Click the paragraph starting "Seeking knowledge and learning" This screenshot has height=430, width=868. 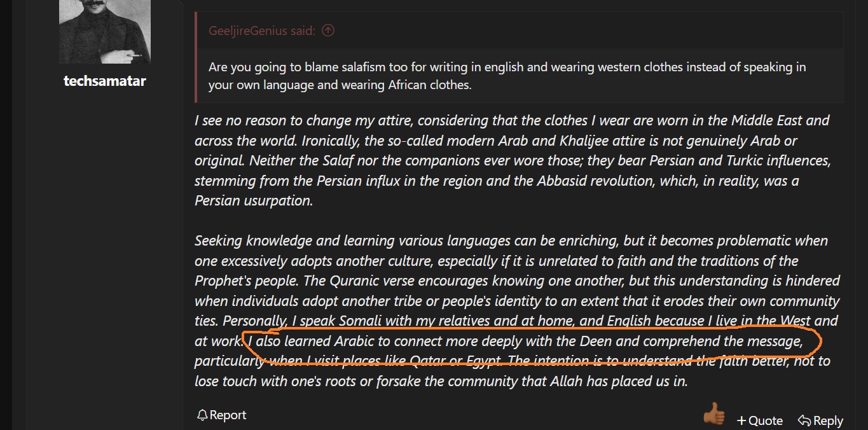pyautogui.click(x=518, y=311)
